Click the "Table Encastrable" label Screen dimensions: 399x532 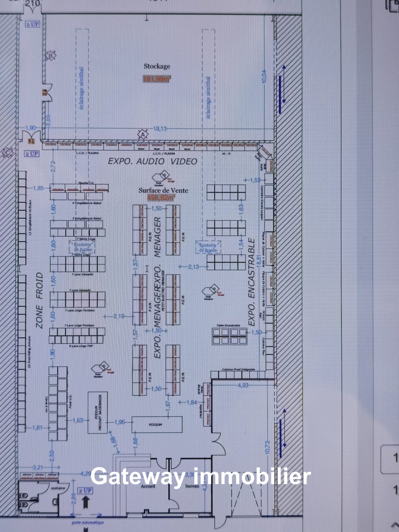228,325
